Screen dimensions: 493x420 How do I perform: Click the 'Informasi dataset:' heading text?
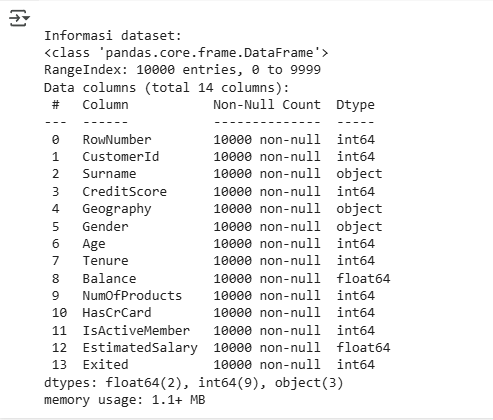click(x=113, y=35)
